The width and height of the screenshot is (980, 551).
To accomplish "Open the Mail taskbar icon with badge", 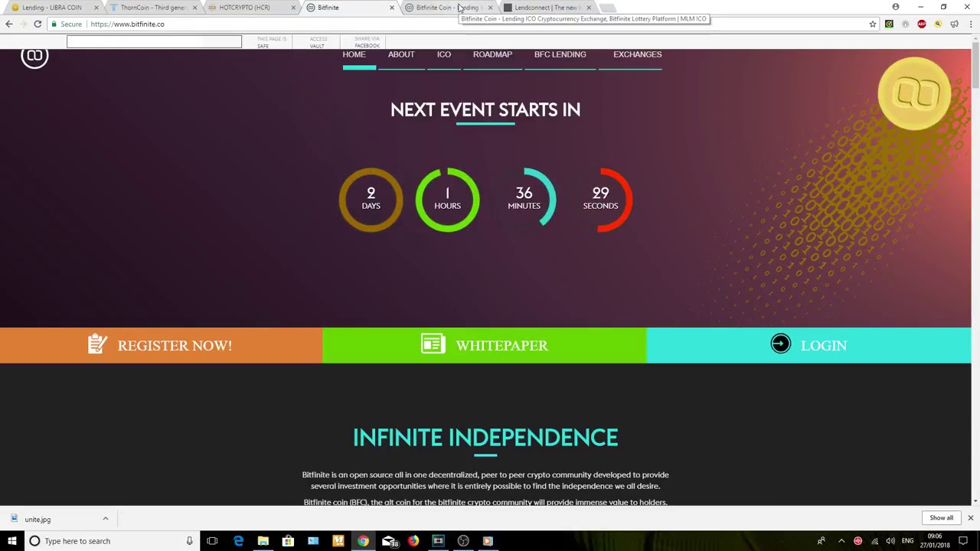I will coord(389,541).
